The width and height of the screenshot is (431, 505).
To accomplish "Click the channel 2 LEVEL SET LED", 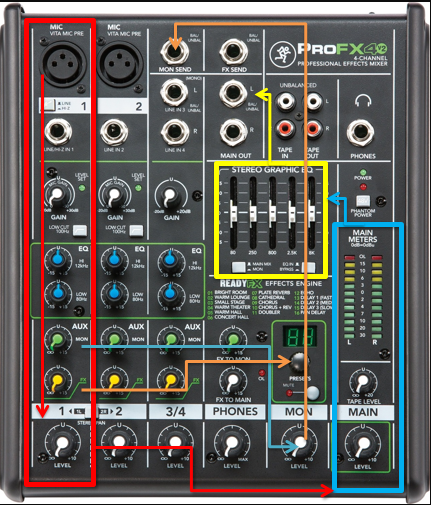I will pos(138,188).
